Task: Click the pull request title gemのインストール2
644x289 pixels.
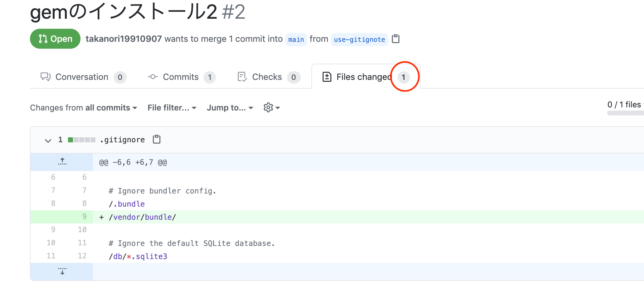Action: (x=124, y=12)
